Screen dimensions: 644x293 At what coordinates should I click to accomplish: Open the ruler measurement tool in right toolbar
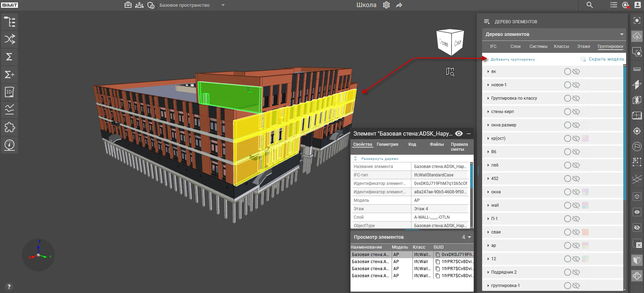(637, 69)
